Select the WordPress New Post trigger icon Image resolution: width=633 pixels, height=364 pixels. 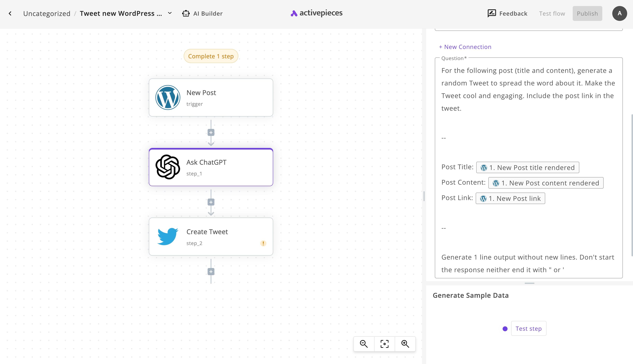(168, 97)
